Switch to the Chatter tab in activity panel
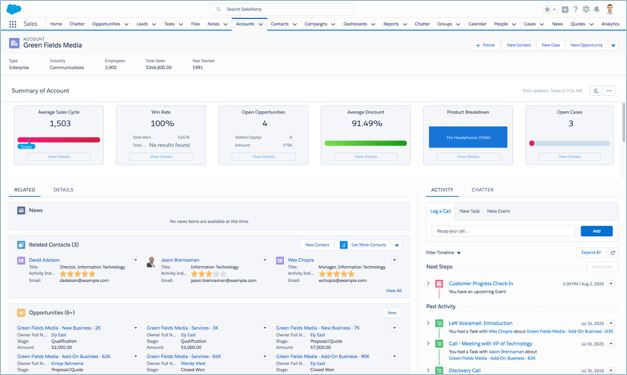The height and width of the screenshot is (375, 627). click(482, 190)
